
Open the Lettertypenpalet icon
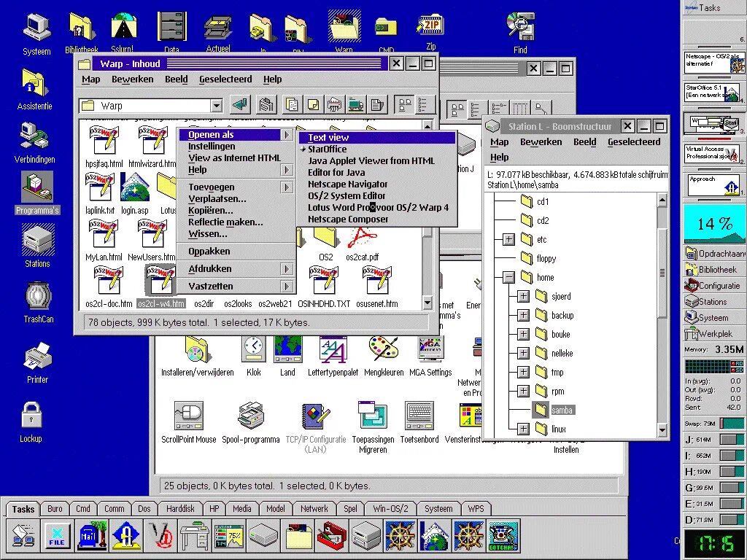click(x=333, y=349)
